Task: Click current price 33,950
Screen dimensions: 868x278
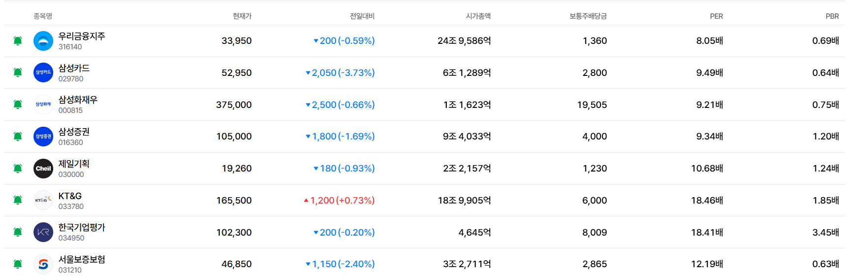Action: click(x=236, y=41)
